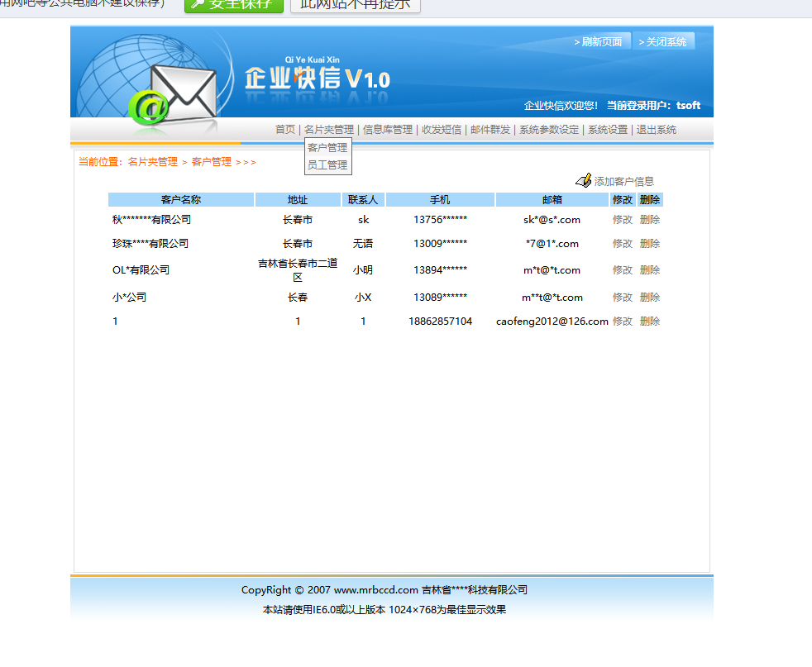Go to 首页 in navigation bar

coord(284,130)
